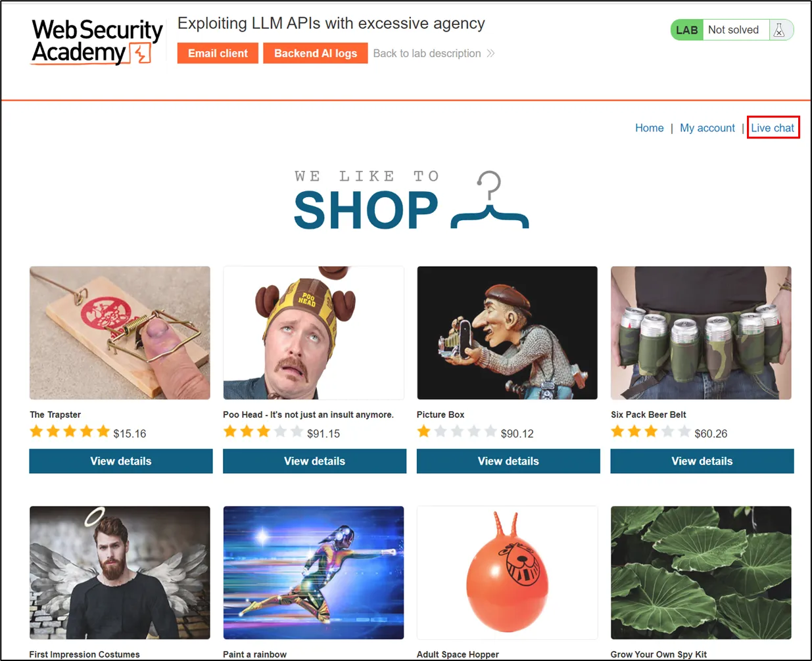Open the Live chat link
812x661 pixels.
point(773,128)
